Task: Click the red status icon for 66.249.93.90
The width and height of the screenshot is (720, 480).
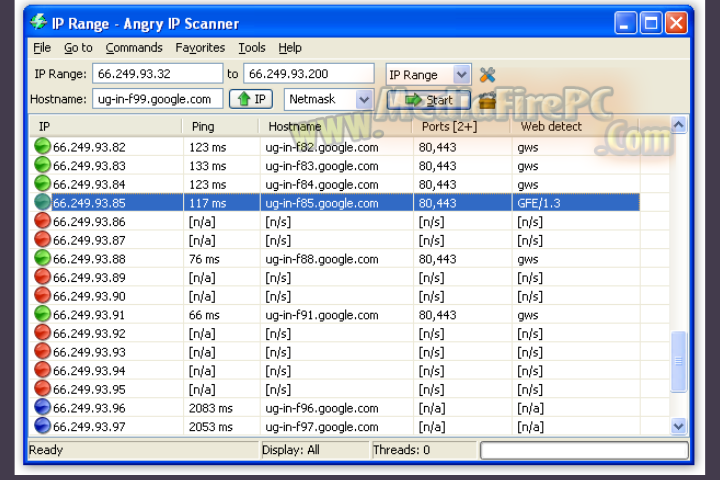Action: click(x=42, y=295)
